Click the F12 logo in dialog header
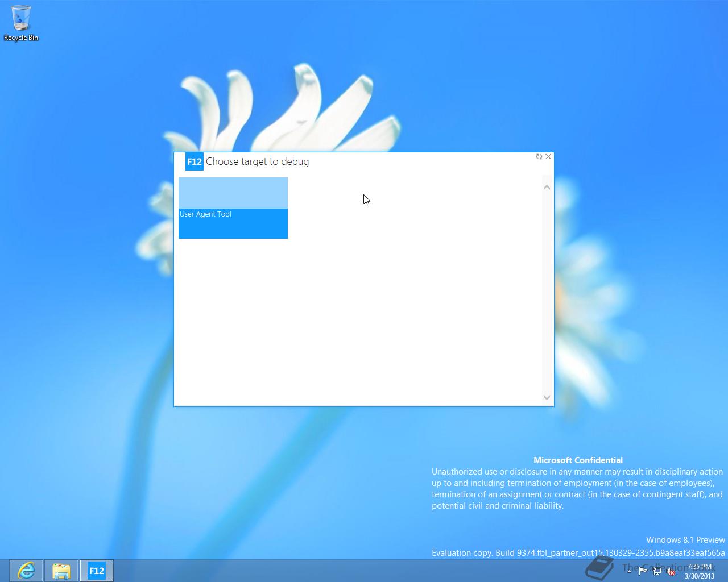The image size is (728, 582). [195, 161]
